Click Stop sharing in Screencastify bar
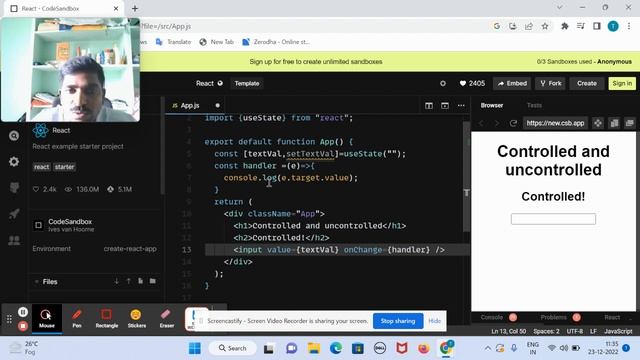Screen dimensions: 640x360 click(x=398, y=321)
